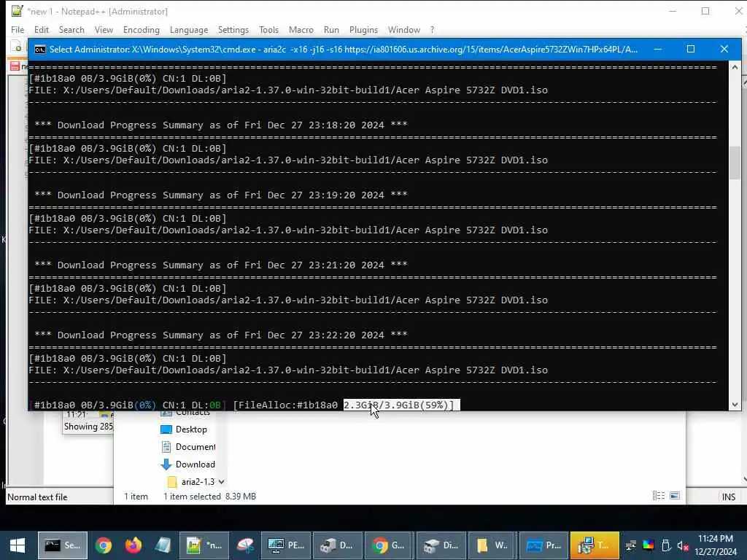Open the View menu in Notepad++
747x560 pixels.
(x=104, y=29)
